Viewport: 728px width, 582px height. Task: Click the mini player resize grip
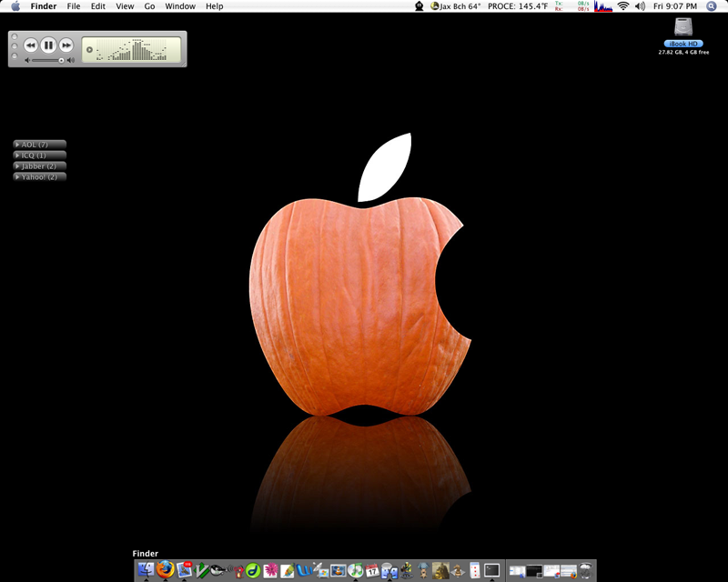(x=184, y=64)
